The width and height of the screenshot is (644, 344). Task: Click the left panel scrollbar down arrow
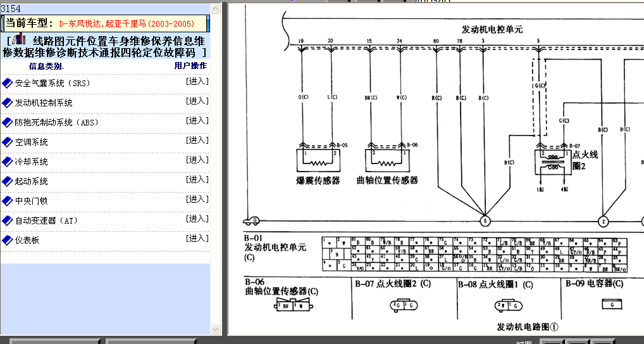[x=216, y=329]
